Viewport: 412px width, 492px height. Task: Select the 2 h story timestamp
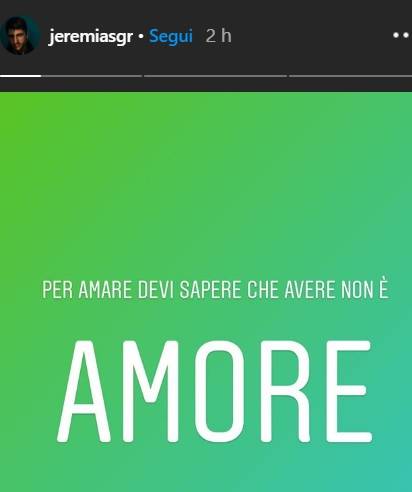[218, 36]
